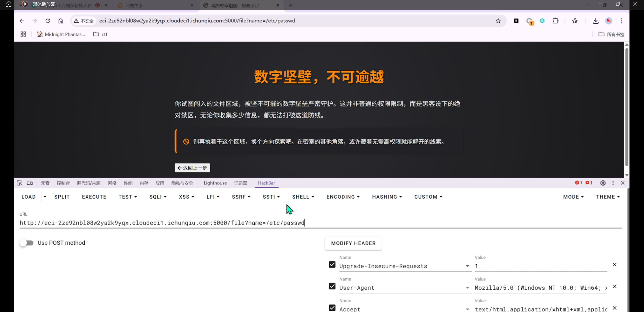Uncheck the User-Agent header checkbox
644x312 pixels.
coord(332,286)
